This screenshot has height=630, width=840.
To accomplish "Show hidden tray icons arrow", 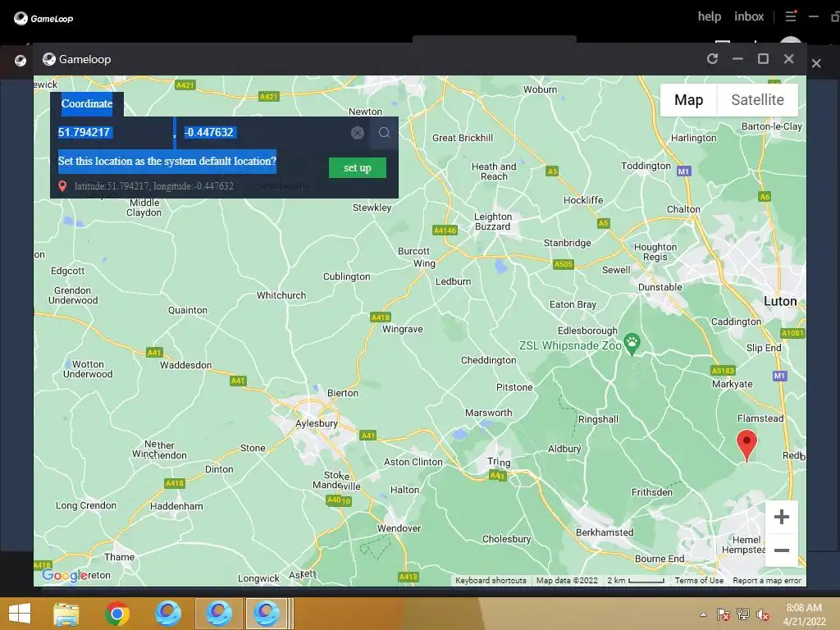I will click(x=703, y=614).
